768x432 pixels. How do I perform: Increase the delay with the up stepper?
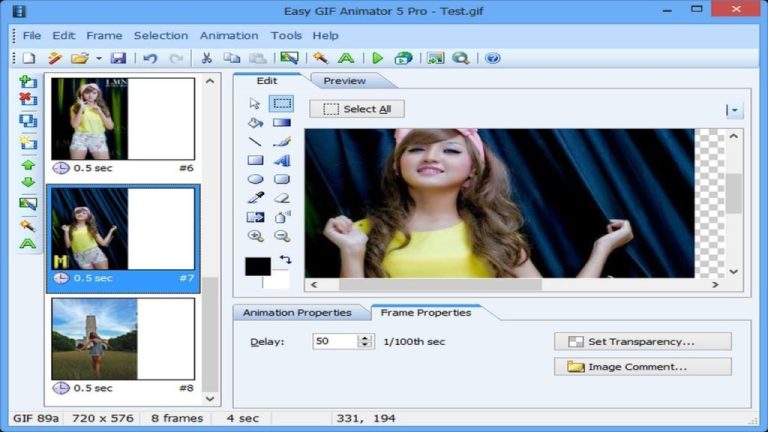pyautogui.click(x=364, y=337)
